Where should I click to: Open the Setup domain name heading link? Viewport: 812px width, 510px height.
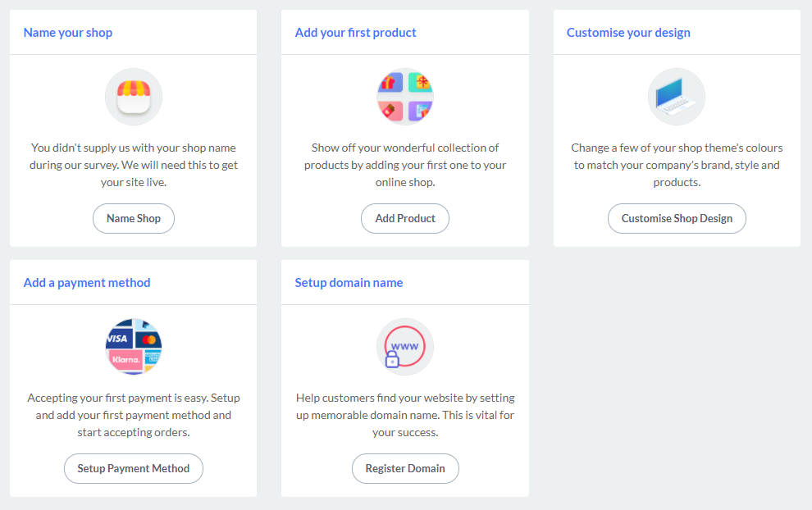click(x=349, y=282)
